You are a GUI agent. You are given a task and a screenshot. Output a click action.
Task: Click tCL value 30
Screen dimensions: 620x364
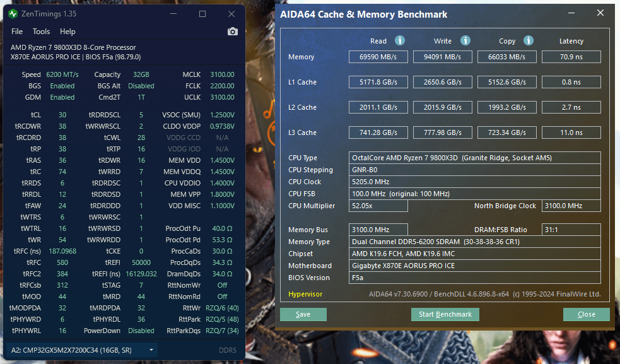(62, 115)
